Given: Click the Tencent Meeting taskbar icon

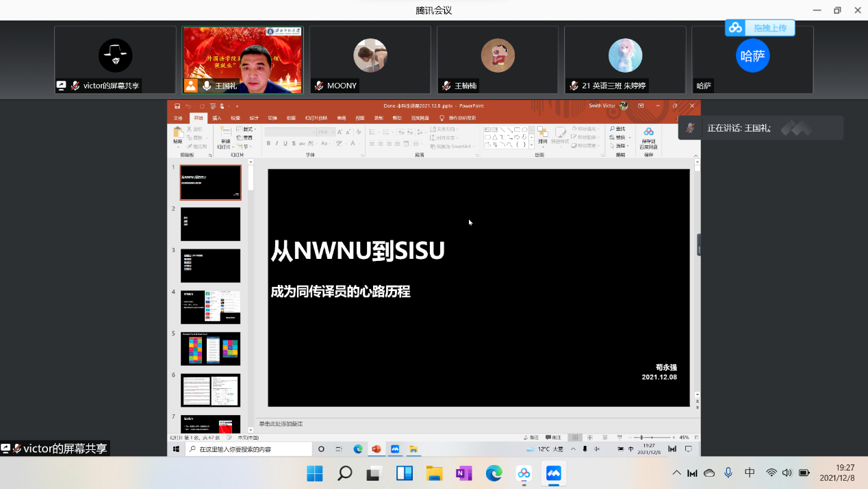Looking at the screenshot, I should coord(553,473).
